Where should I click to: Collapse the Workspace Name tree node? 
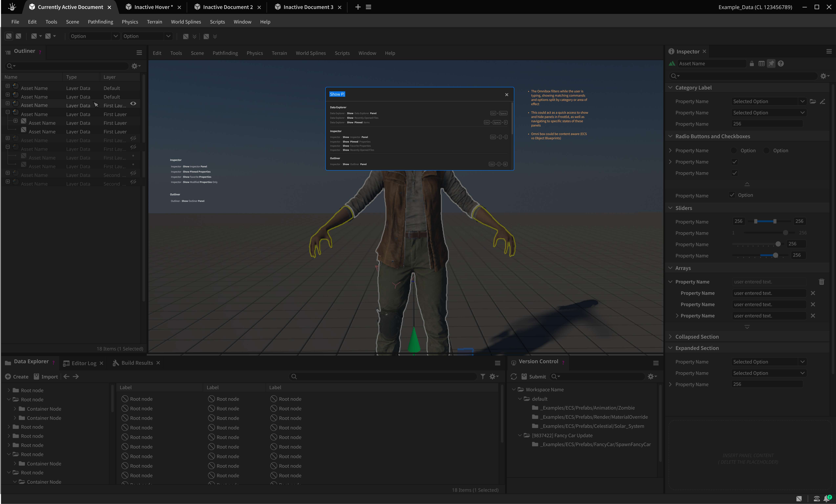click(514, 390)
